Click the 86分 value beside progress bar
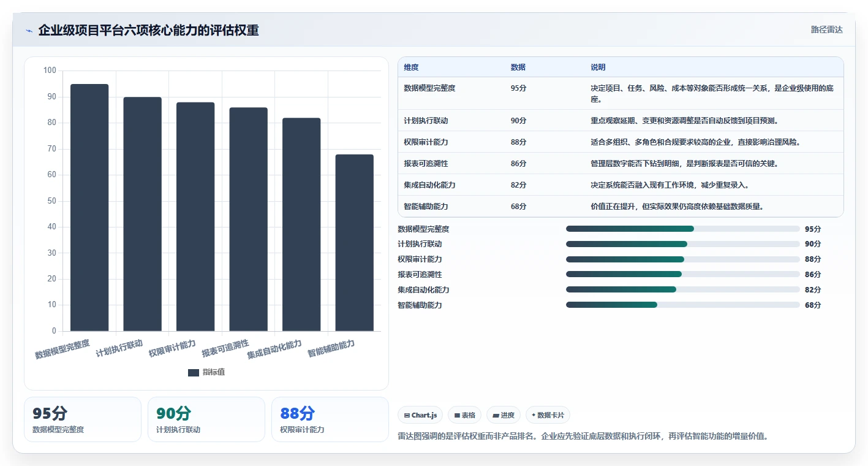Image resolution: width=868 pixels, height=466 pixels. pyautogui.click(x=813, y=275)
